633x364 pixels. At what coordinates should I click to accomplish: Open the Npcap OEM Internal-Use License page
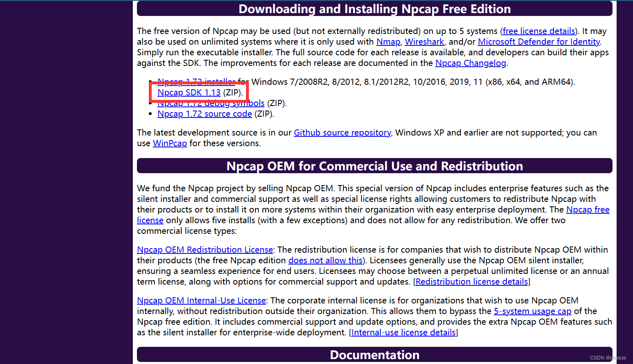tap(201, 300)
